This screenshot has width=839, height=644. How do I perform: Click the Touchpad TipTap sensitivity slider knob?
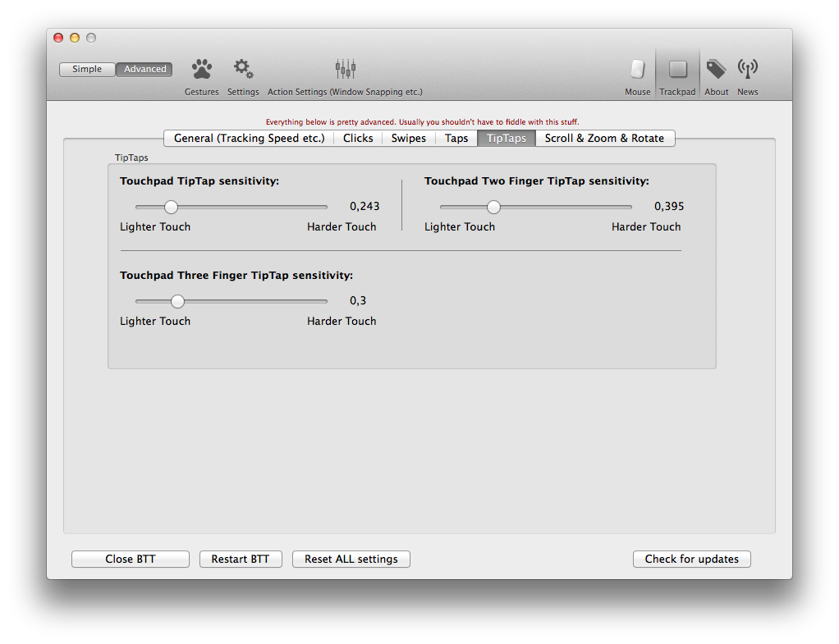(x=171, y=207)
